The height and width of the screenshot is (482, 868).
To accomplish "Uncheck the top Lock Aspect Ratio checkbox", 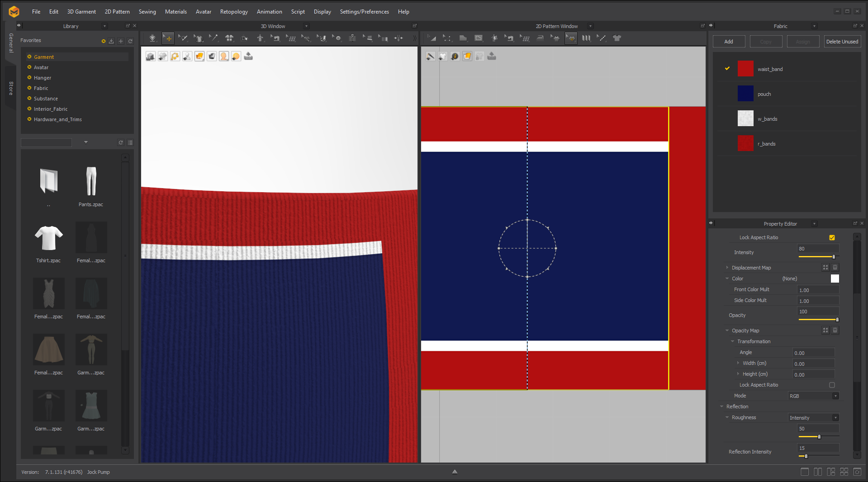I will 832,237.
